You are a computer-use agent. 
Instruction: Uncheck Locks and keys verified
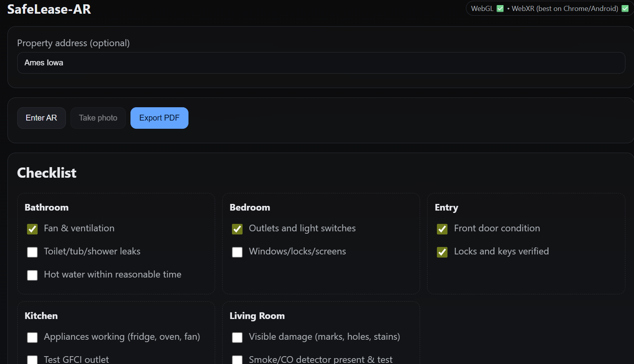442,252
